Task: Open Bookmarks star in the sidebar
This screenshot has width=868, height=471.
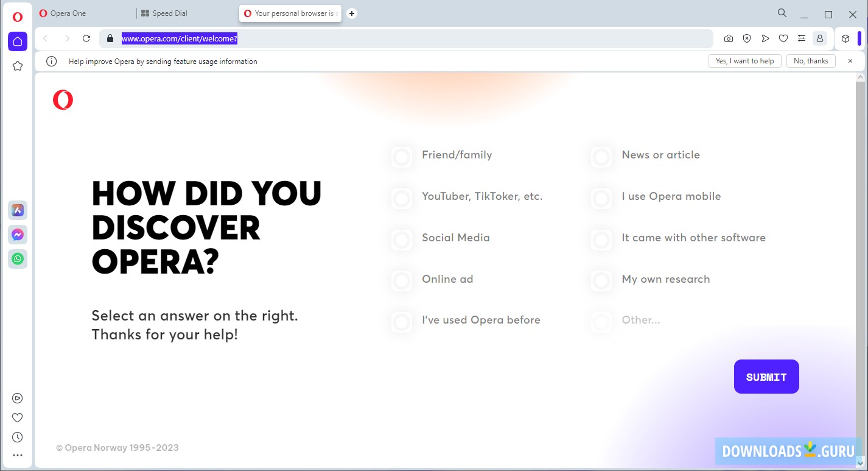Action: (x=18, y=66)
